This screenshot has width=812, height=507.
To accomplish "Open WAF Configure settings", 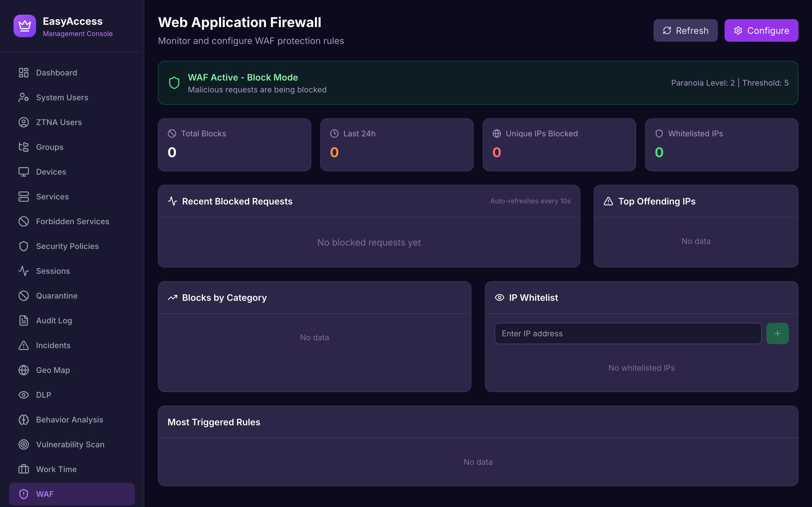I will (761, 30).
